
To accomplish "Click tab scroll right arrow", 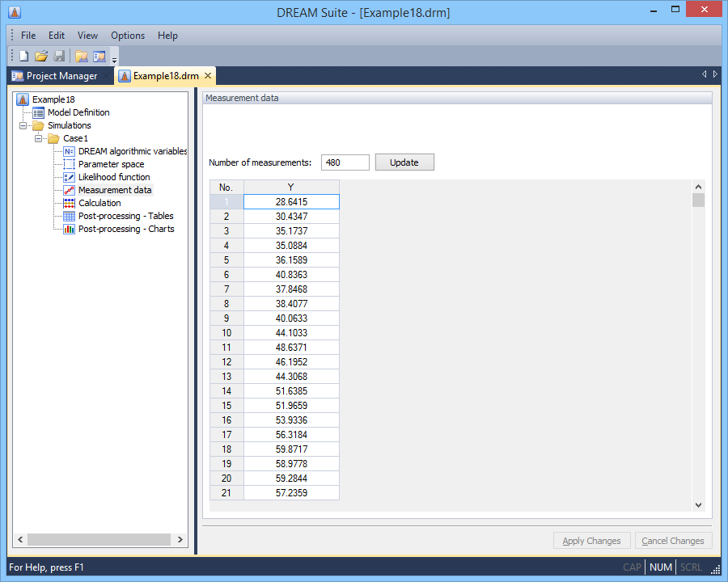I will 715,74.
